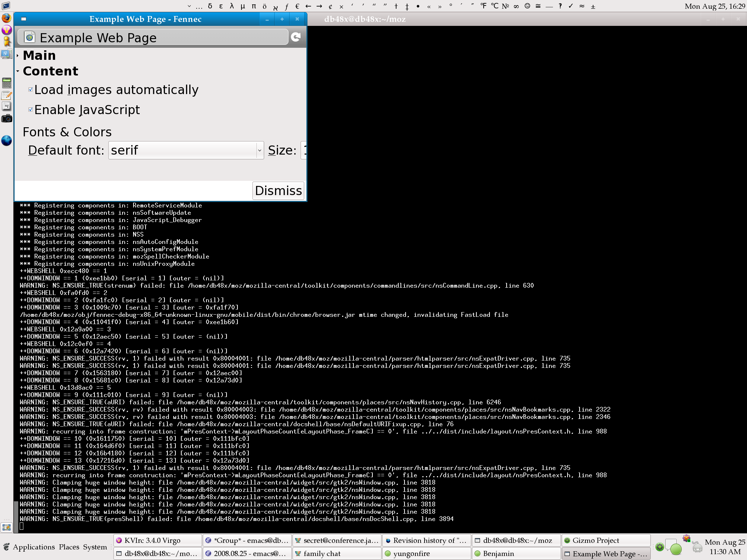747x560 pixels.
Task: Click the Dismiss button
Action: 278,191
